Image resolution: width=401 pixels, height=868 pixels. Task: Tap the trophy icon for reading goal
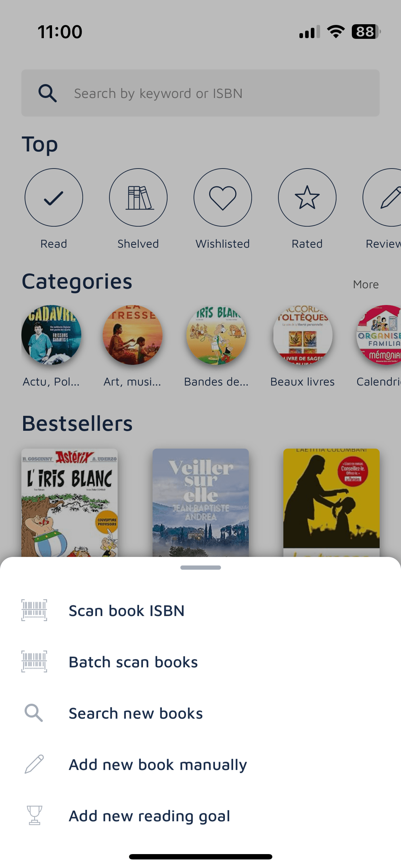(35, 815)
